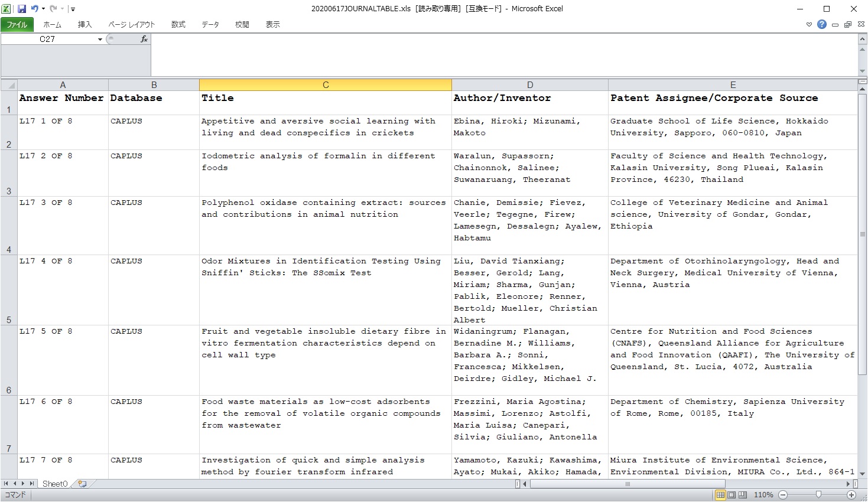
Task: Click the Excel application icon in the title bar
Action: [6, 9]
